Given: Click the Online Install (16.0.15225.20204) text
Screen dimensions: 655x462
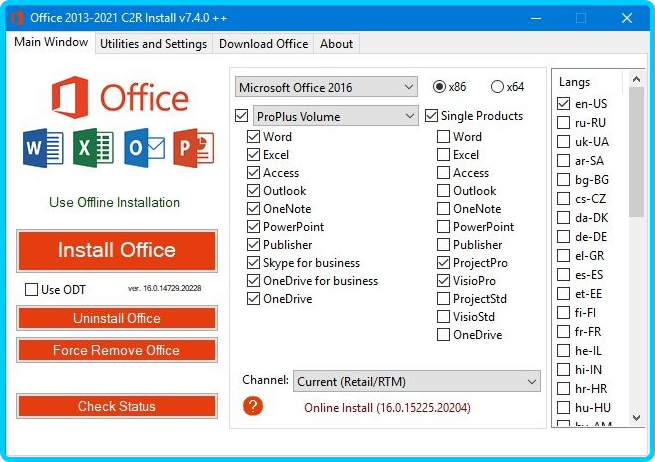Looking at the screenshot, I should (387, 407).
